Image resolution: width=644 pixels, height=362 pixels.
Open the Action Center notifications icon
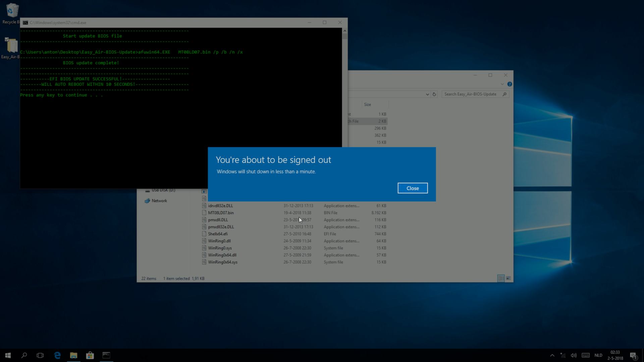(x=633, y=355)
